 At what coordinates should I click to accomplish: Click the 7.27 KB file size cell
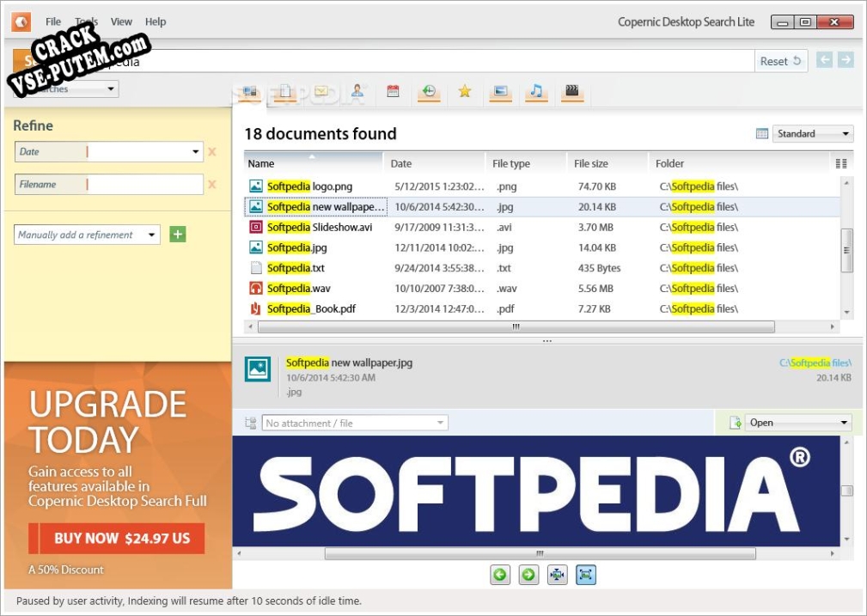[x=595, y=309]
